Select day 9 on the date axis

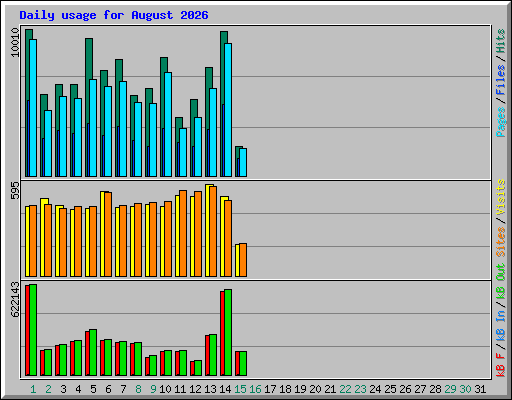point(153,389)
